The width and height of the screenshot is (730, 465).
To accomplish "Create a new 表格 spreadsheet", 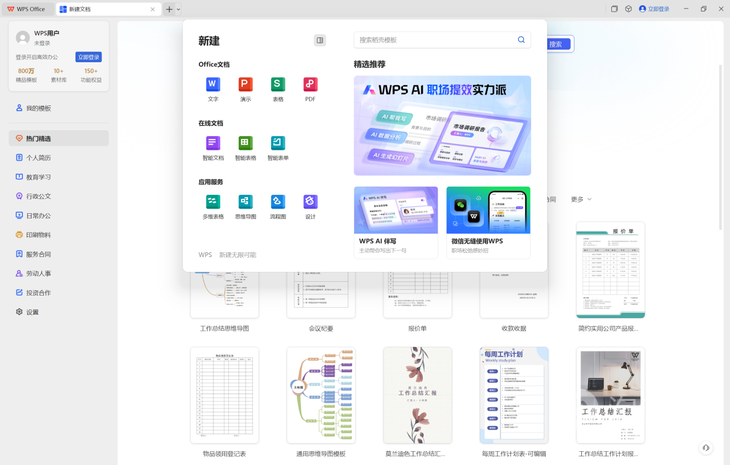I will [278, 89].
